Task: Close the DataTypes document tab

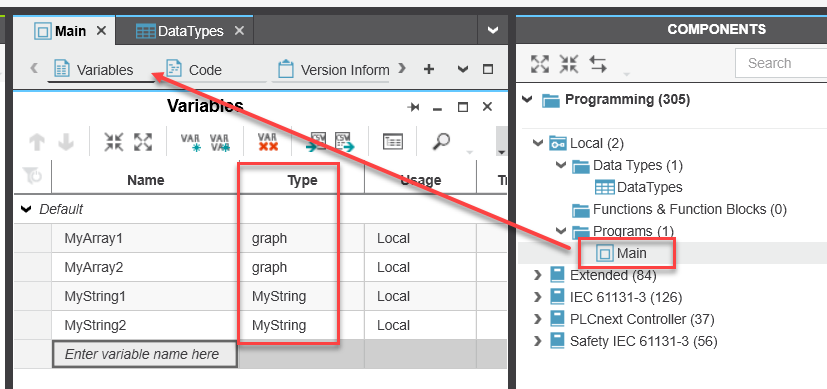Action: pos(239,31)
